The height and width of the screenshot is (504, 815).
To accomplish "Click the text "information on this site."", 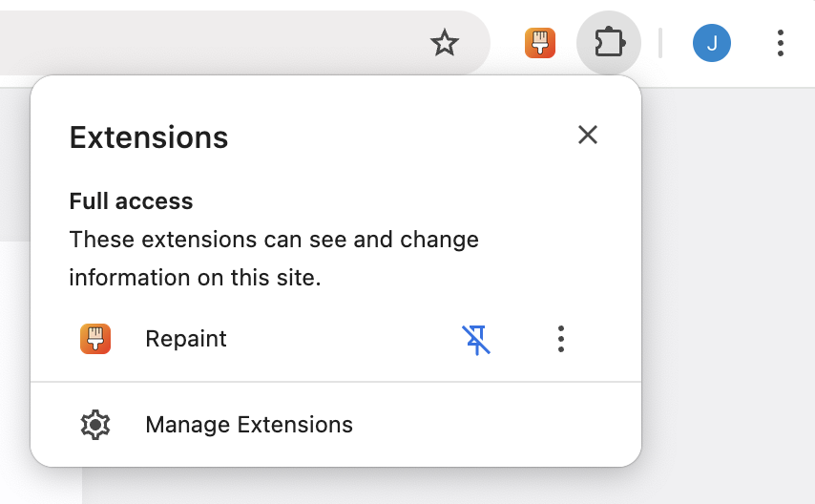I will (196, 278).
